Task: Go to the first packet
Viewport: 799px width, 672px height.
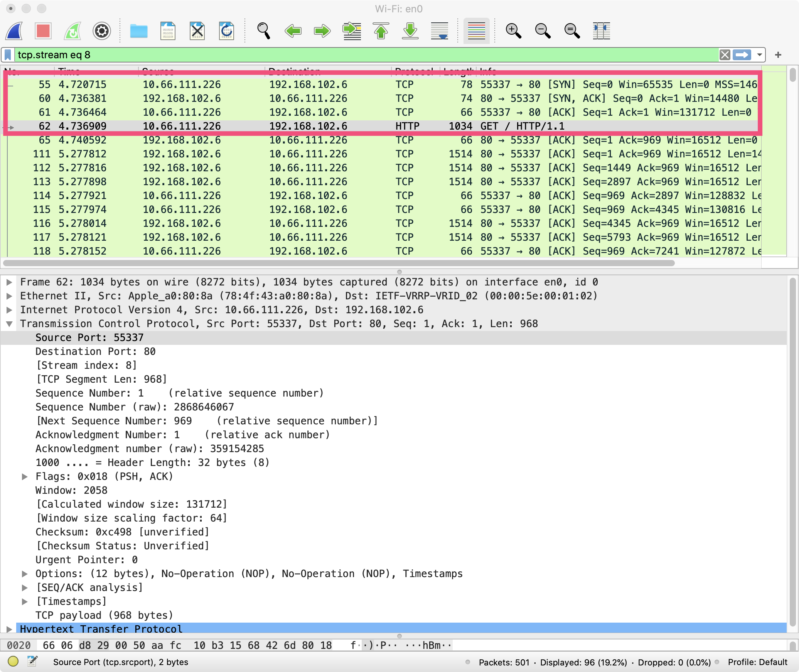Action: click(381, 31)
